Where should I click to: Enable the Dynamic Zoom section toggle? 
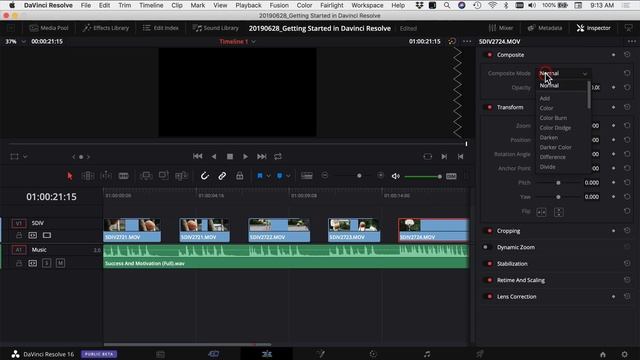pos(486,247)
